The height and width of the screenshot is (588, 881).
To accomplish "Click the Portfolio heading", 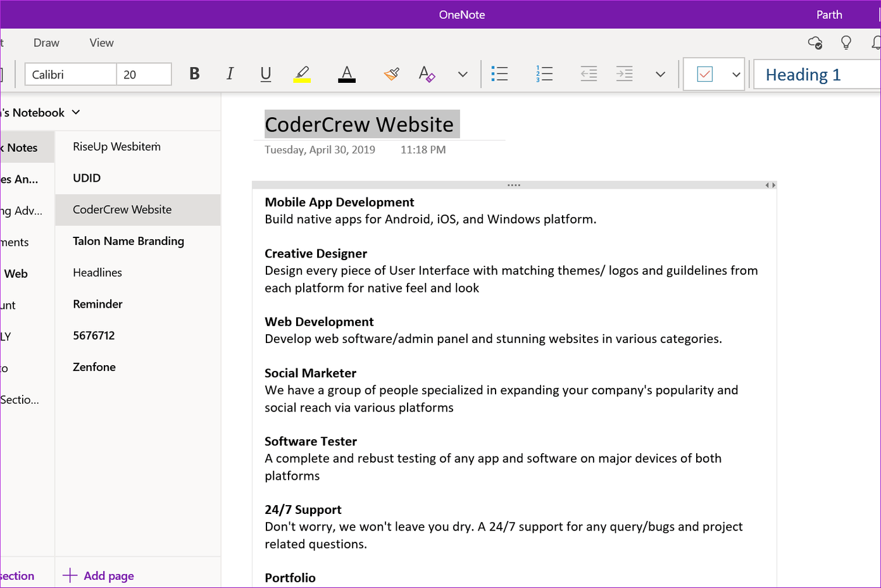I will pos(290,578).
